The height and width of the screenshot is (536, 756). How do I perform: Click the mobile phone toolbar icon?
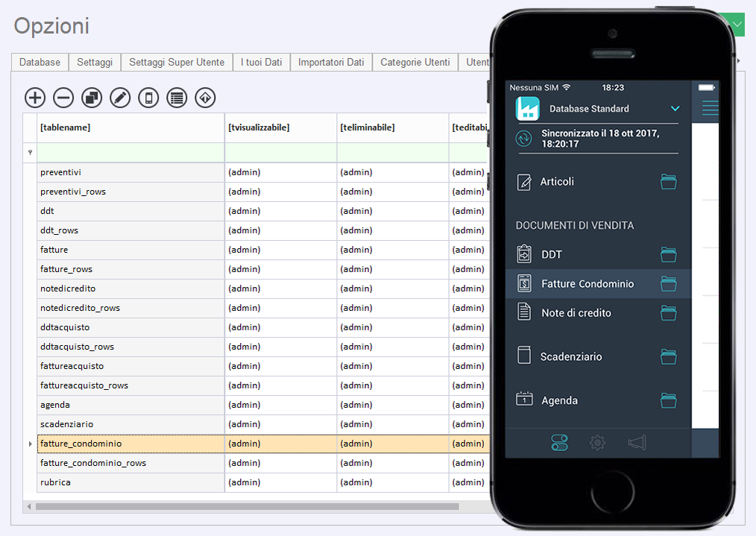coord(148,97)
